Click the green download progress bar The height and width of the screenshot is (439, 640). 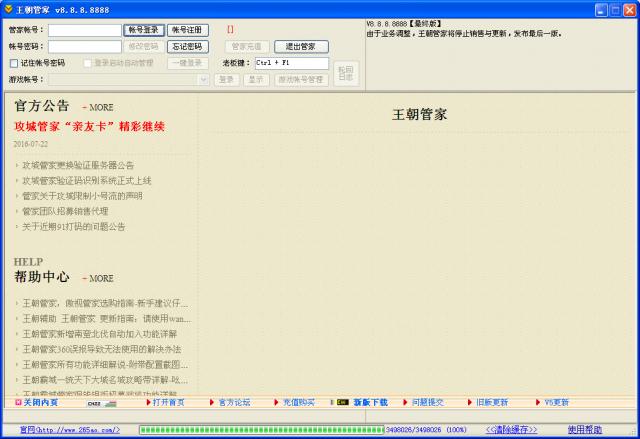(262, 430)
